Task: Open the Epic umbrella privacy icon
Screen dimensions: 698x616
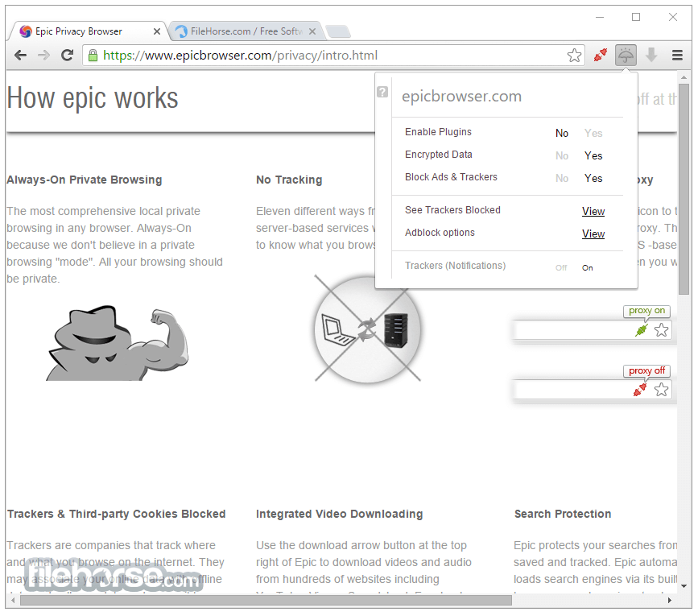Action: (x=626, y=56)
